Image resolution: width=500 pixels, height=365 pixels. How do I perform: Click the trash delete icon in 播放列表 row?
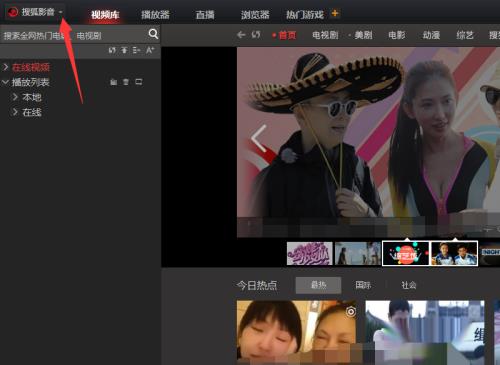click(x=126, y=82)
